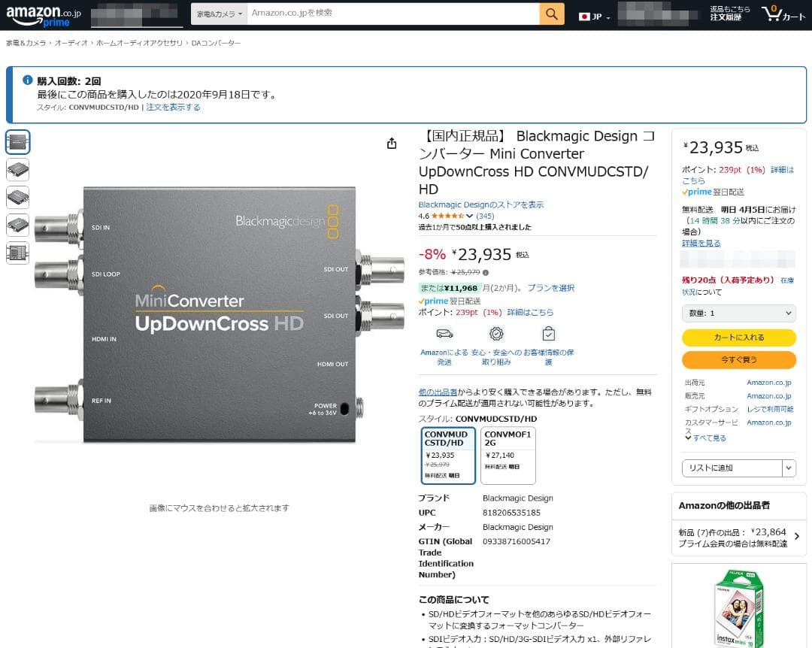This screenshot has width=812, height=648.
Task: Click the search magnifying glass icon
Action: point(551,14)
